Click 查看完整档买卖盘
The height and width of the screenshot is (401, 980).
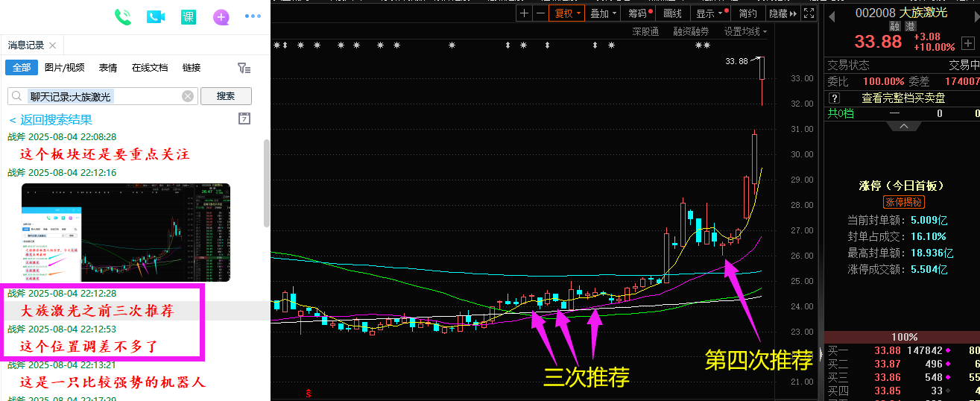(903, 98)
